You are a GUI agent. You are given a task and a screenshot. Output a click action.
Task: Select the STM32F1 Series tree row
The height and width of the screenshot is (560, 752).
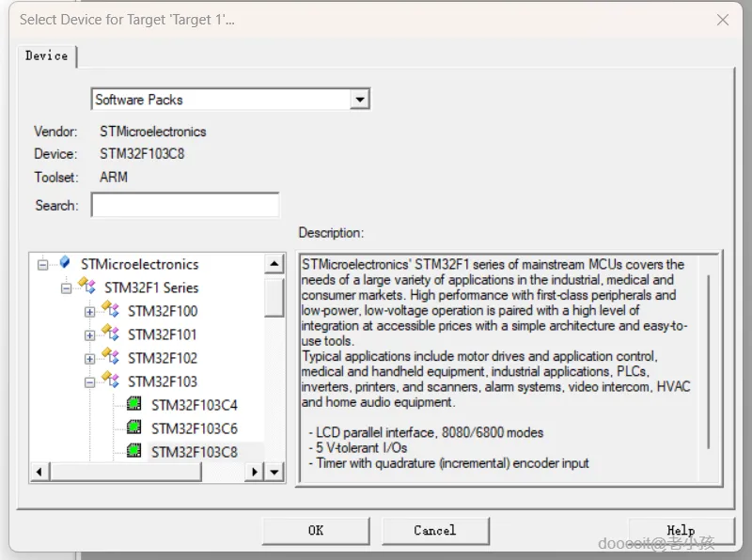point(151,288)
